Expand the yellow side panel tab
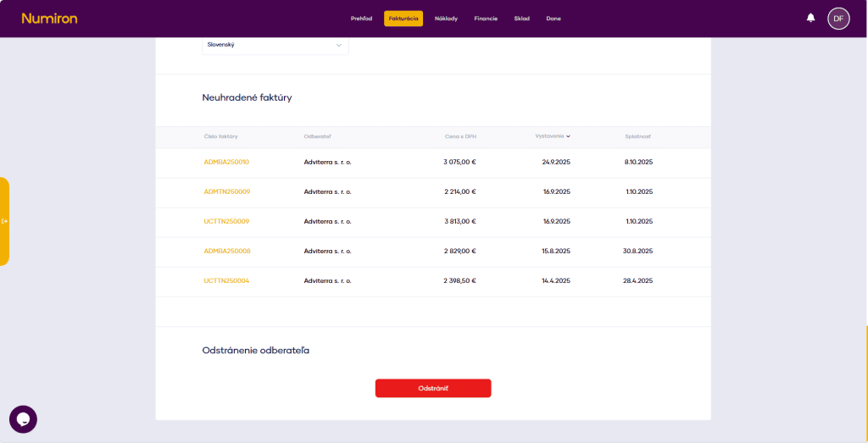 coord(5,221)
